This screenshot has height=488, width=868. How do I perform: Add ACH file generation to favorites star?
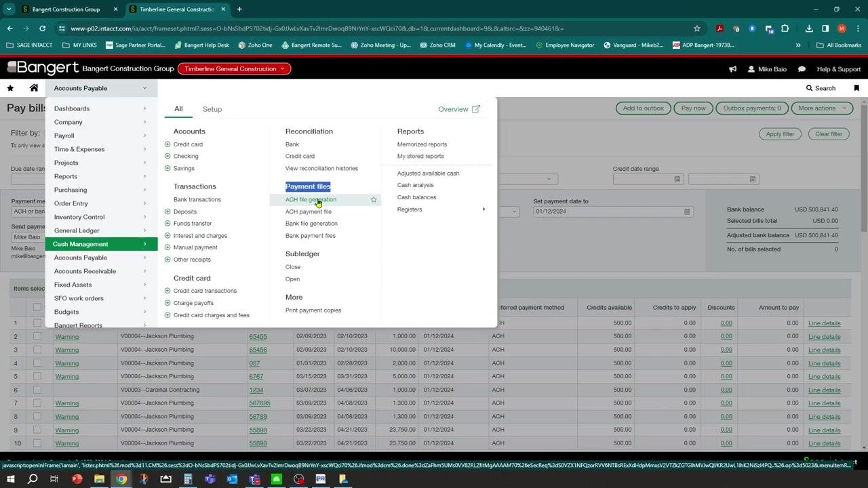click(x=374, y=199)
